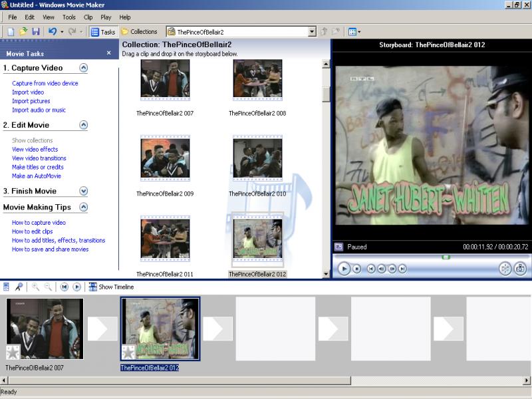Viewport: 532px width, 399px height.
Task: Open the How to edit clips tip
Action: pos(32,231)
